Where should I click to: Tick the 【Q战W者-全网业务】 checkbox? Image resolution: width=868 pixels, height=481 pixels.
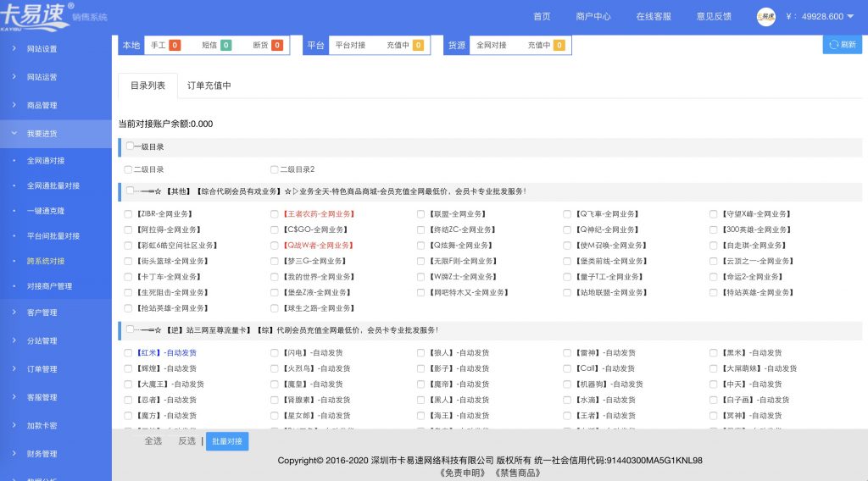coord(274,246)
